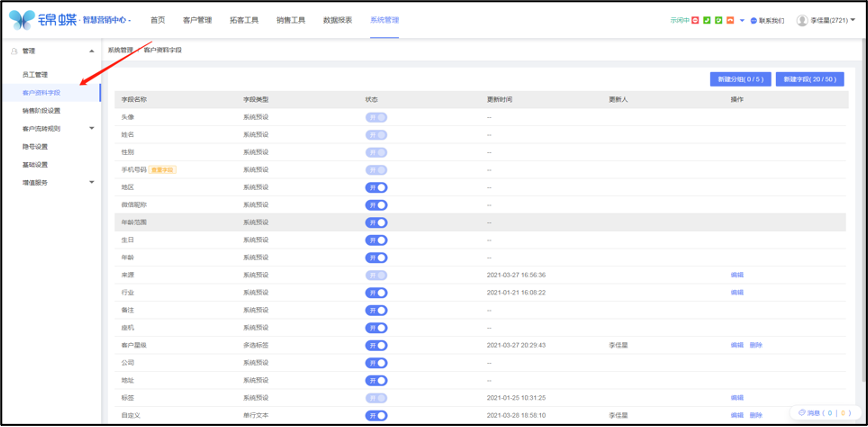
Task: Click 删除 in the 客户星级 row
Action: (x=756, y=345)
